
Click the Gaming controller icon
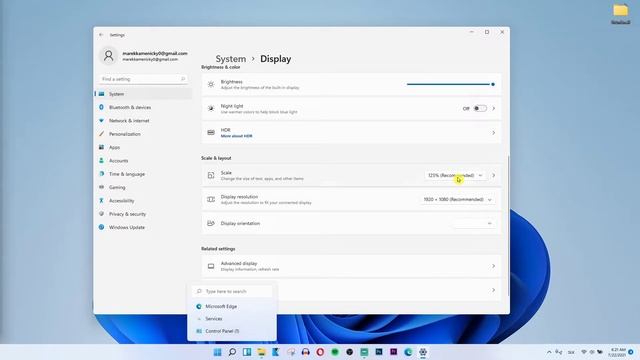[102, 187]
